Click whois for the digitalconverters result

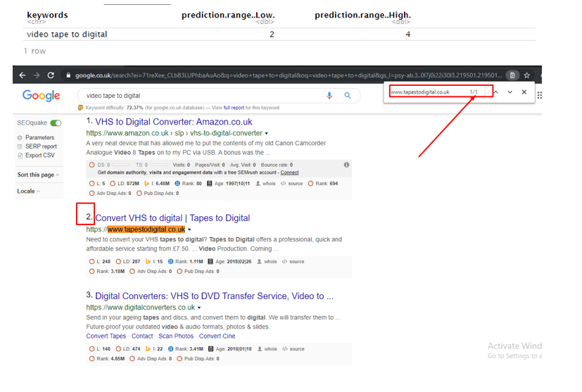[267, 349]
